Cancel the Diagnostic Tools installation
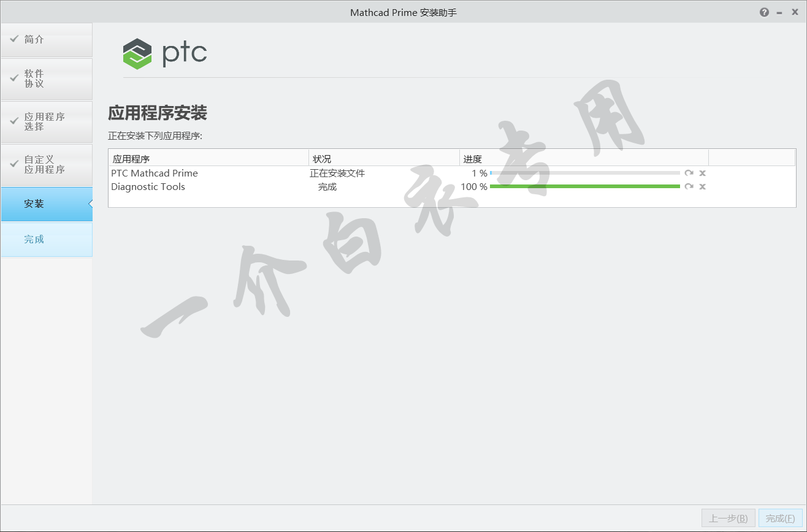The height and width of the screenshot is (532, 807). click(703, 186)
